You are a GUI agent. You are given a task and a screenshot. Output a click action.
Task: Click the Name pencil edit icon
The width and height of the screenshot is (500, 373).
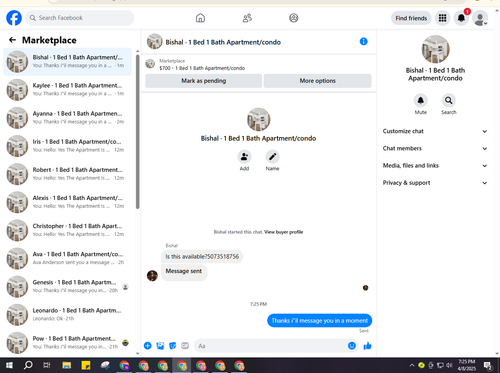[272, 157]
